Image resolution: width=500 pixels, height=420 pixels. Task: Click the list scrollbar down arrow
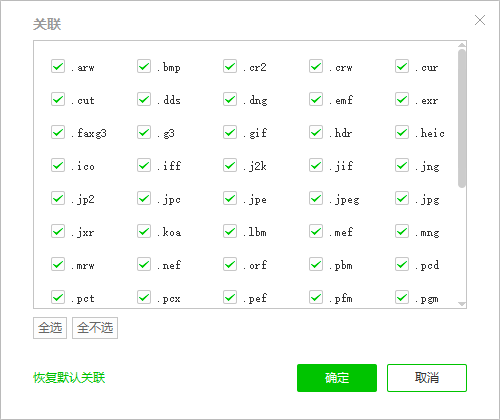(x=462, y=304)
